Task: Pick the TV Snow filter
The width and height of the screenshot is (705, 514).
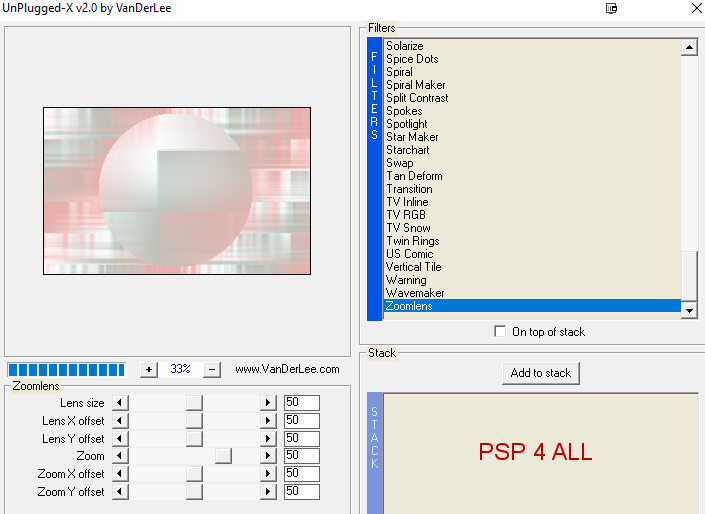Action: tap(408, 228)
